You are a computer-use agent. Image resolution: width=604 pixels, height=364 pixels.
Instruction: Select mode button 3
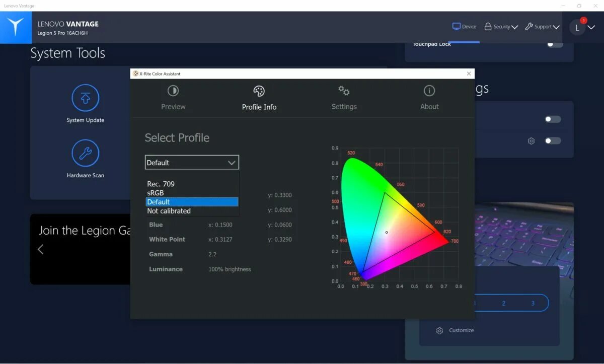click(533, 303)
